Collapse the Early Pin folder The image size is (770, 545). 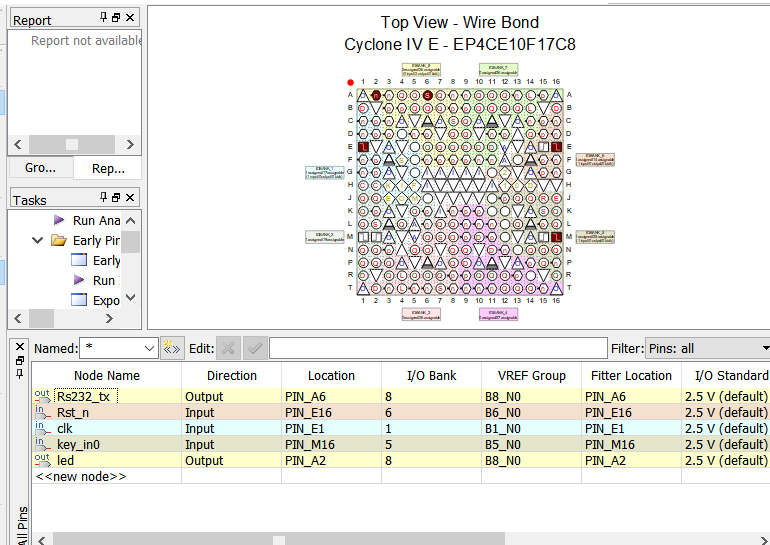[x=37, y=240]
